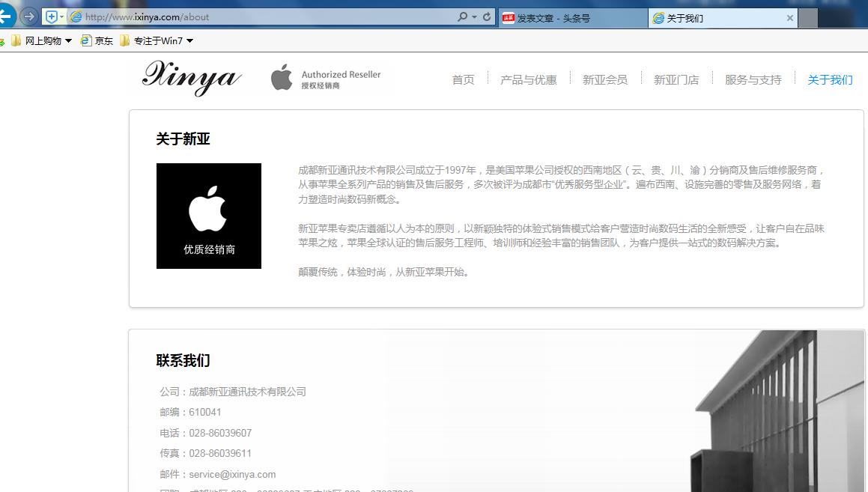The image size is (868, 492).
Task: Click the refresh icon in the address bar
Action: point(485,16)
